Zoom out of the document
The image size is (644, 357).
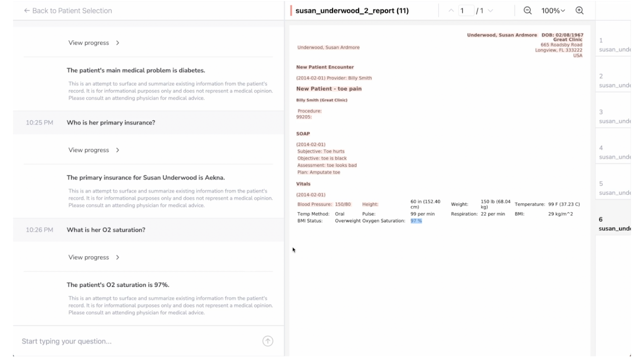click(x=527, y=11)
